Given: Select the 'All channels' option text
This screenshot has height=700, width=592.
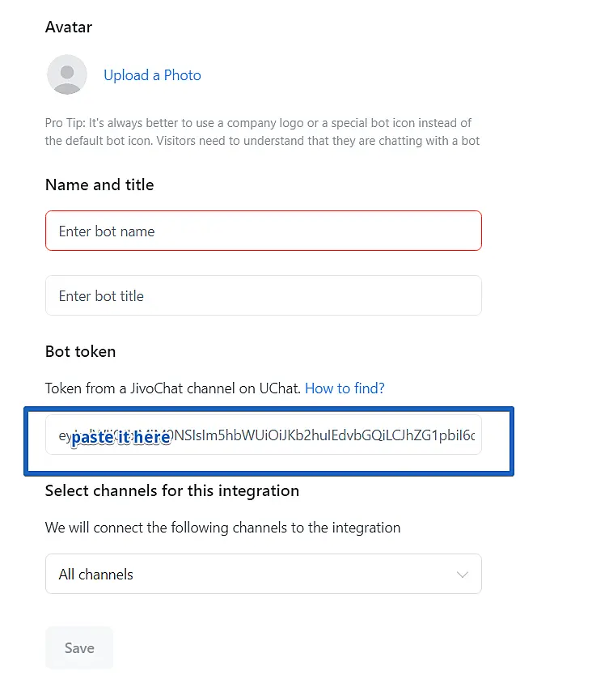Looking at the screenshot, I should 96,575.
